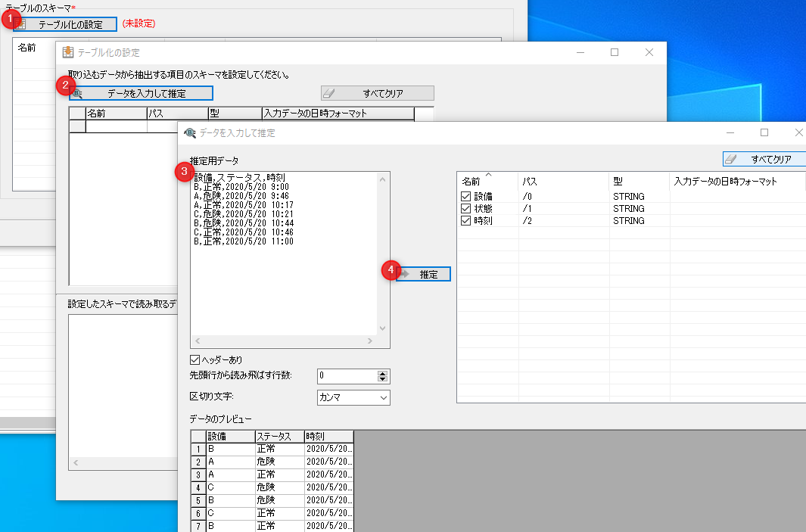Screen dimensions: 806x532
Task: Toggle the 状態 row checkbox
Action: point(465,208)
